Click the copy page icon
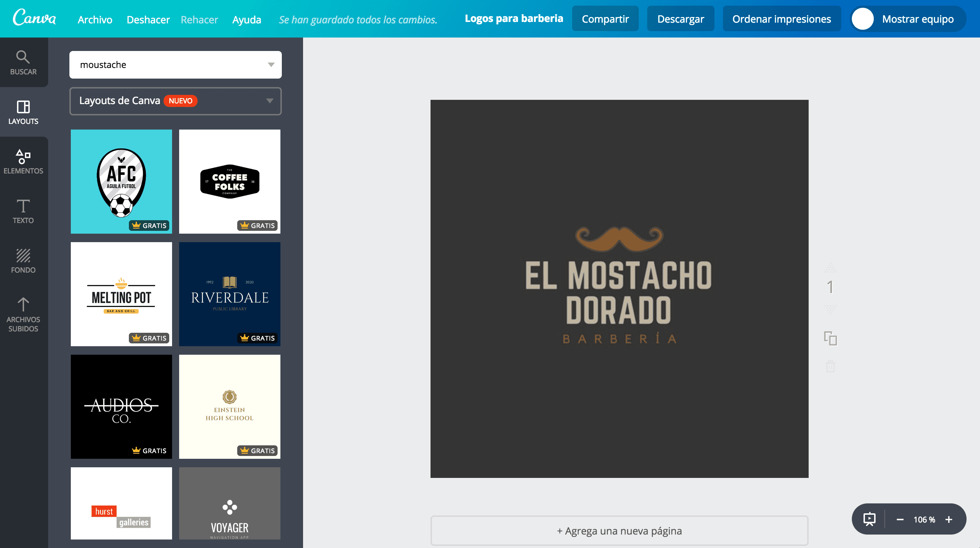 click(831, 338)
